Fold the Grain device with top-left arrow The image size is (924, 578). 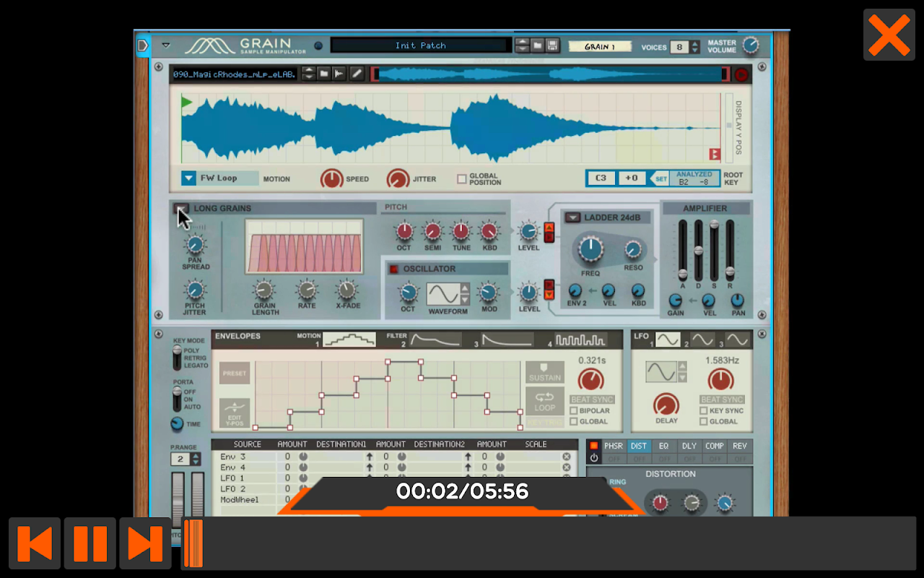[142, 46]
